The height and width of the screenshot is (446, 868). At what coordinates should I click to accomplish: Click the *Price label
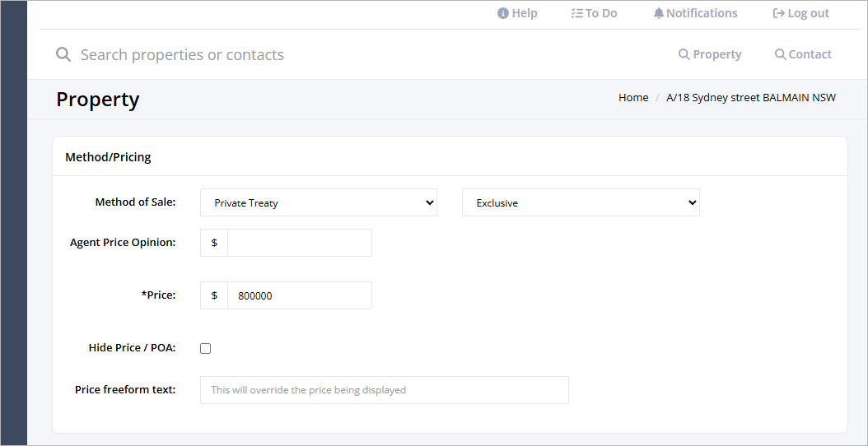coord(158,295)
